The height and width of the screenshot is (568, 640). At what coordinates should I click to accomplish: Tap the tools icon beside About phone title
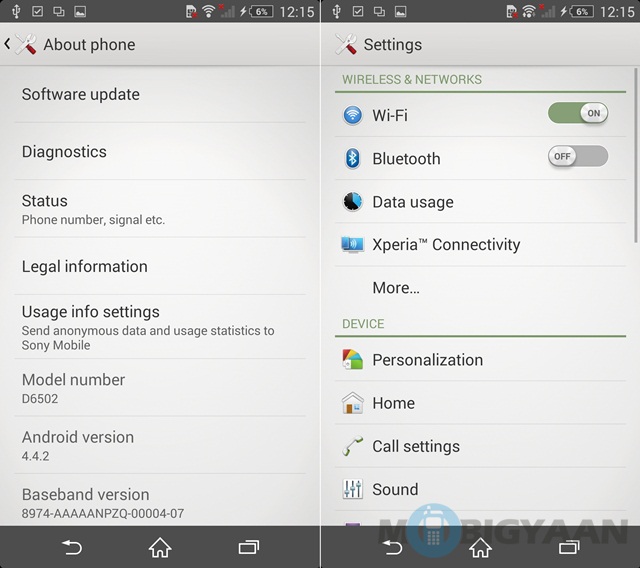click(x=26, y=44)
